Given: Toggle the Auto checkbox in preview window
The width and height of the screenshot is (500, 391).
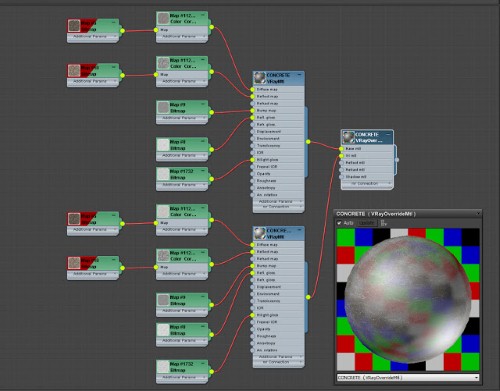Looking at the screenshot, I should (339, 223).
